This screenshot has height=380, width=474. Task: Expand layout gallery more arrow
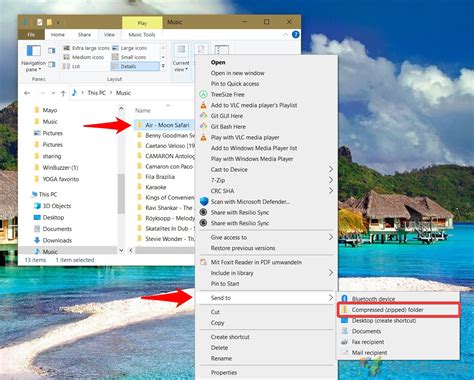coord(163,66)
